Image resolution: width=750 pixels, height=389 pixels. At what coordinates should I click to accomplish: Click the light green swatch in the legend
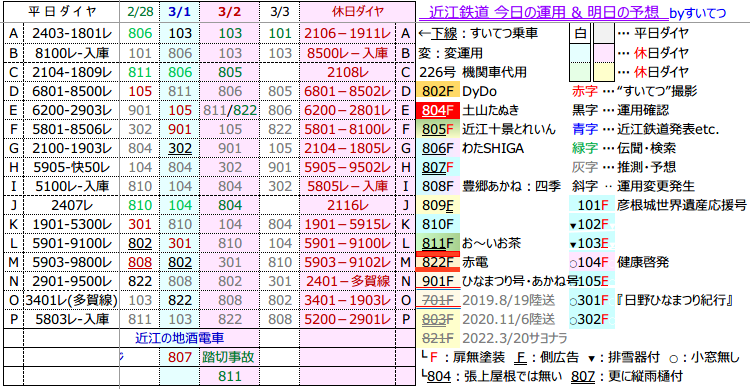[580, 72]
